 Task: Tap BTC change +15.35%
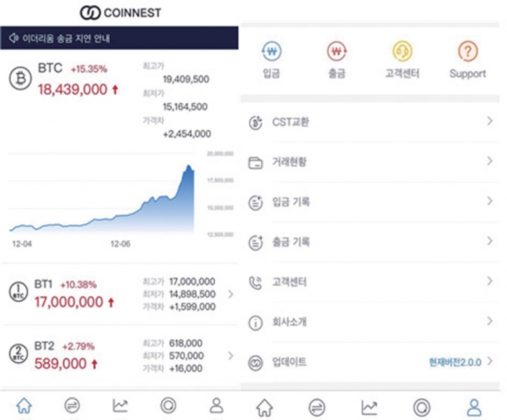pos(89,69)
